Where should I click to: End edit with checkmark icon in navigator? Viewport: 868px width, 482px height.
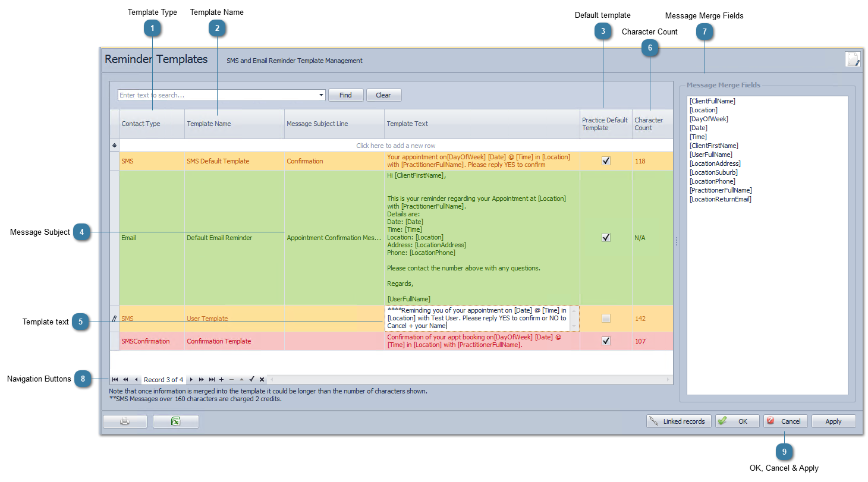(251, 380)
